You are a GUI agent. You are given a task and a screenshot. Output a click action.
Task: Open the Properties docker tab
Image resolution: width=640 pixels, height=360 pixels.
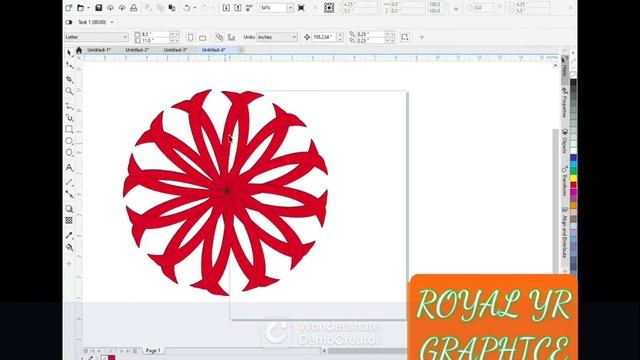pyautogui.click(x=564, y=102)
